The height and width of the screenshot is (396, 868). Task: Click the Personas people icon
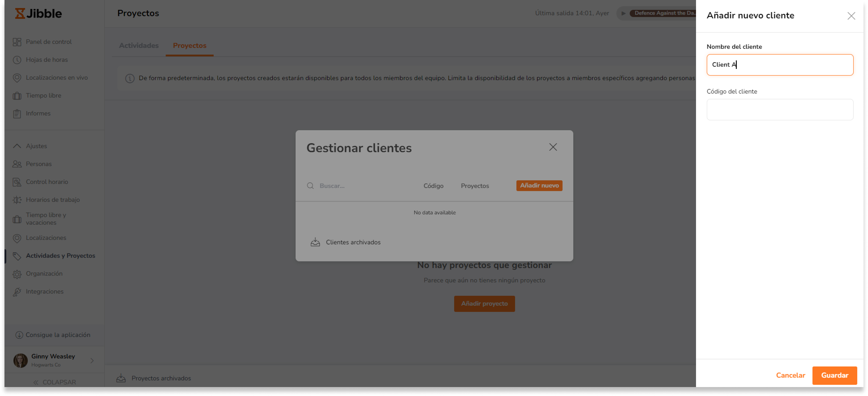click(x=17, y=164)
